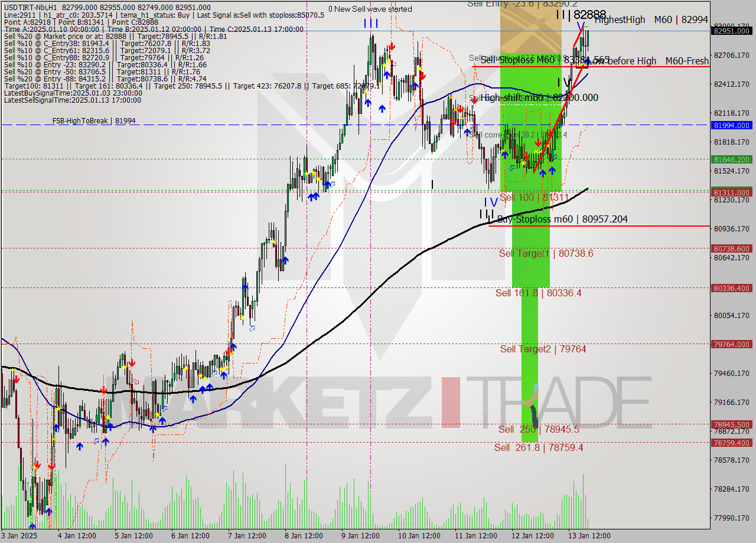Select the 'Sell %10 @ Entry -23: 83290.2' line
Screen dimensions: 756x543
click(105, 64)
